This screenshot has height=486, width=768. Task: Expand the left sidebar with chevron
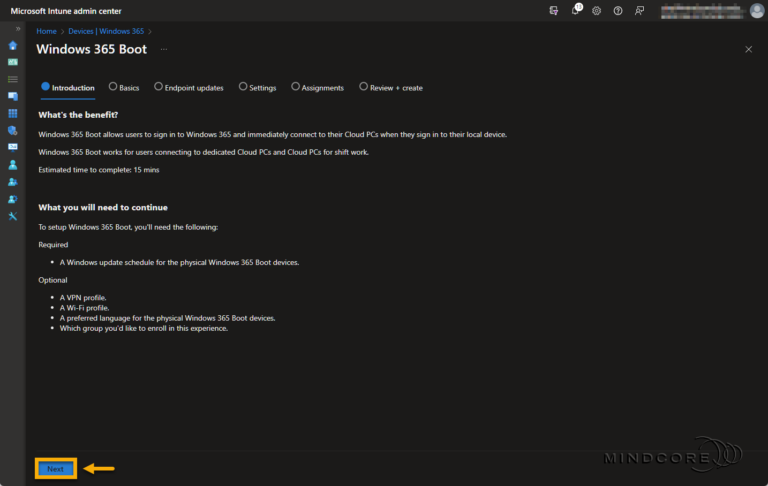(18, 28)
